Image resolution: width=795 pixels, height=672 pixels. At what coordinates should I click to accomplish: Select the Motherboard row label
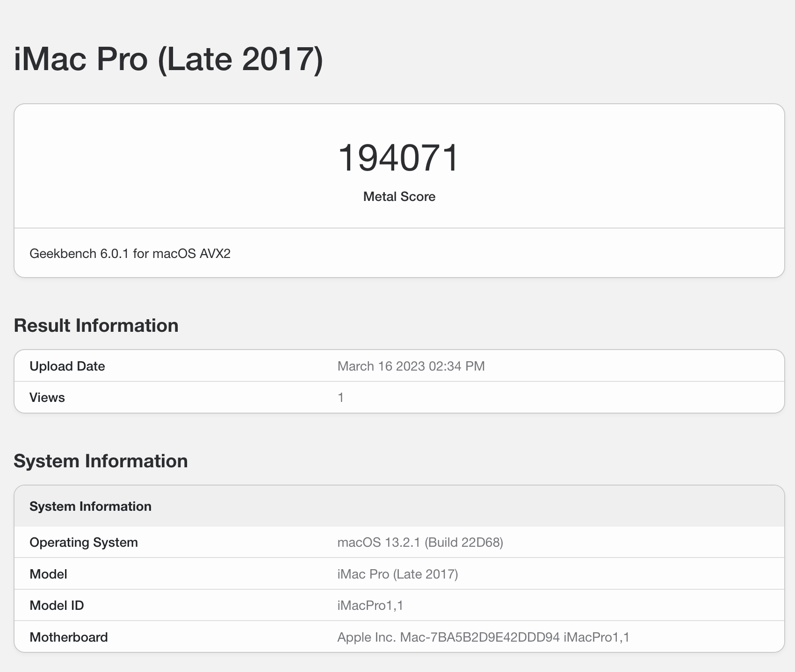[68, 637]
